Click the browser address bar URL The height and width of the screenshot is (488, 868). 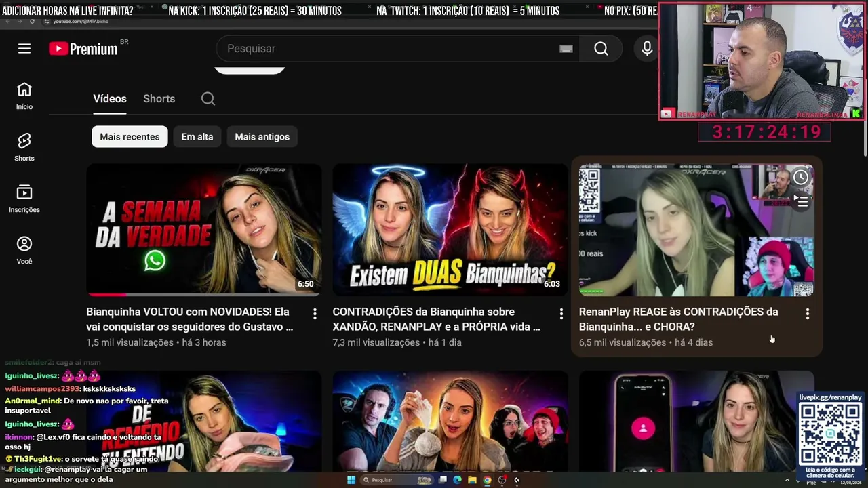(81, 22)
